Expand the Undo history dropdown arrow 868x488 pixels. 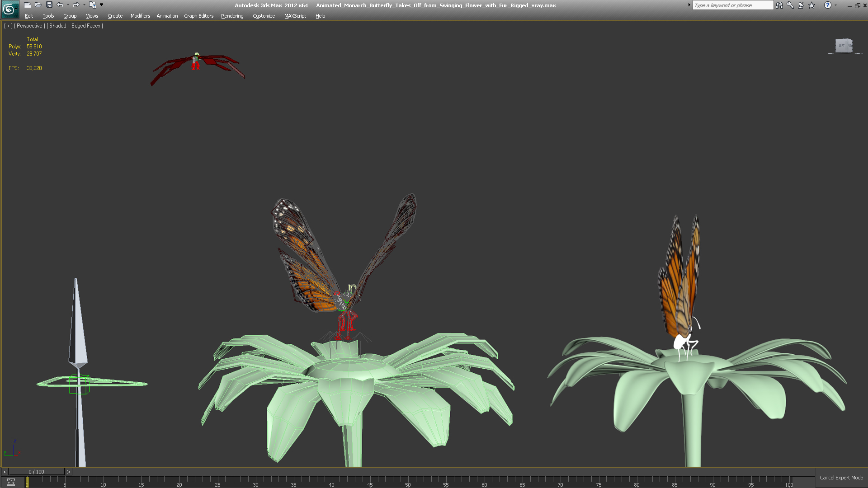tap(68, 5)
